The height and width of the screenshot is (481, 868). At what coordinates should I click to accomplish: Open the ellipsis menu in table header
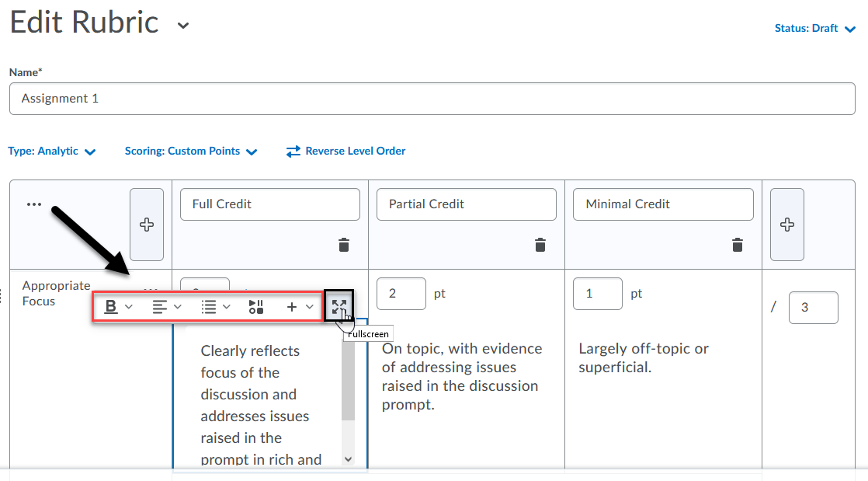pyautogui.click(x=33, y=204)
